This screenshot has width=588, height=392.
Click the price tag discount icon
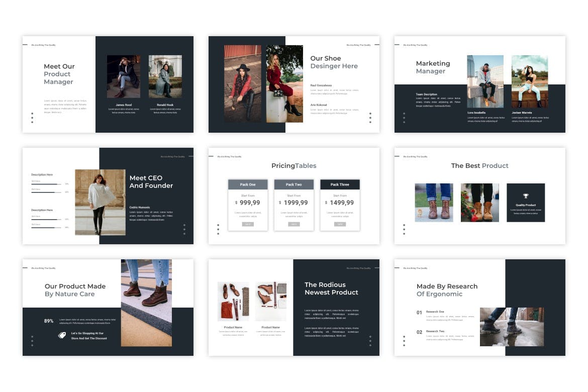62,335
